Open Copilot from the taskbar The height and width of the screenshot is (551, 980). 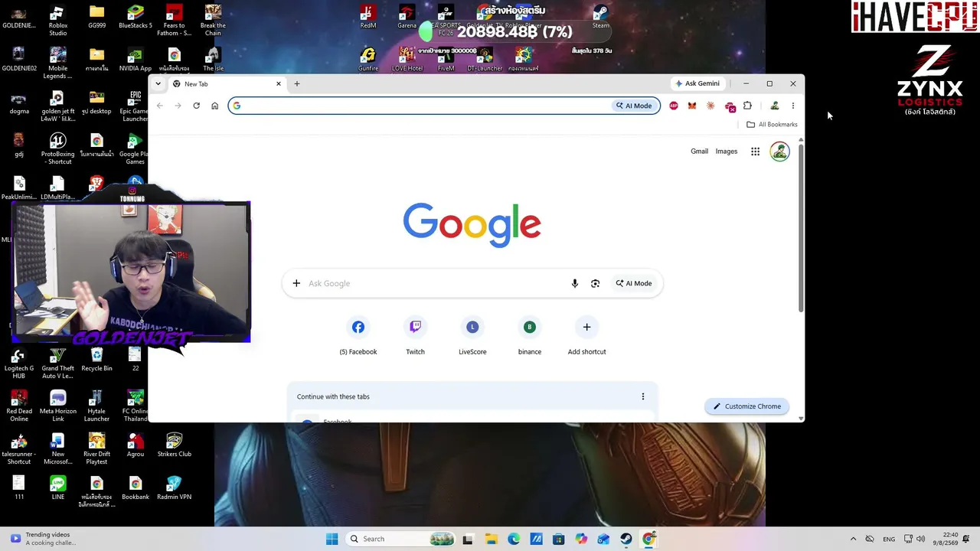point(581,539)
